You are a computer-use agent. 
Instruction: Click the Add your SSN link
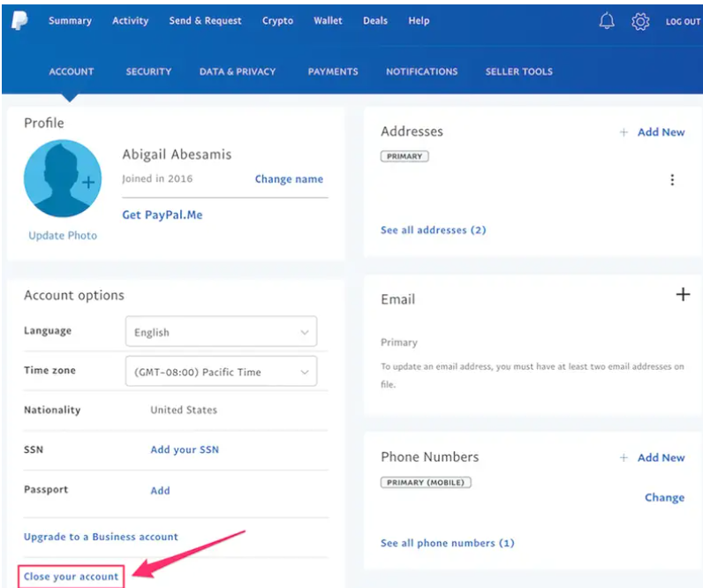[x=185, y=449]
